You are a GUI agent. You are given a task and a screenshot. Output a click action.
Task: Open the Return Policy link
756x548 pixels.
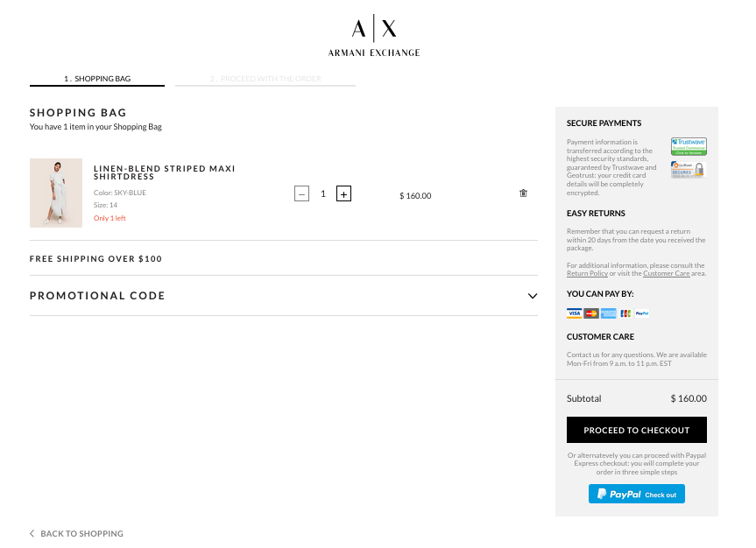point(588,274)
